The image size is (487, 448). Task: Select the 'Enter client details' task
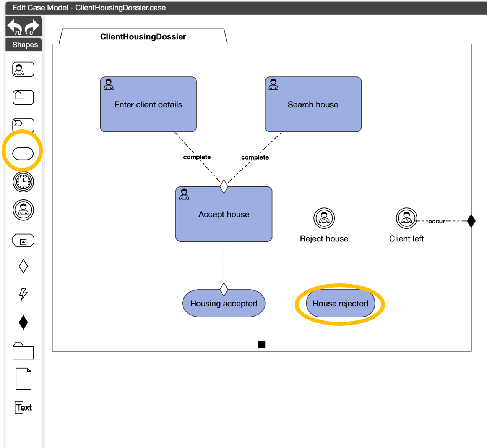[x=148, y=105]
